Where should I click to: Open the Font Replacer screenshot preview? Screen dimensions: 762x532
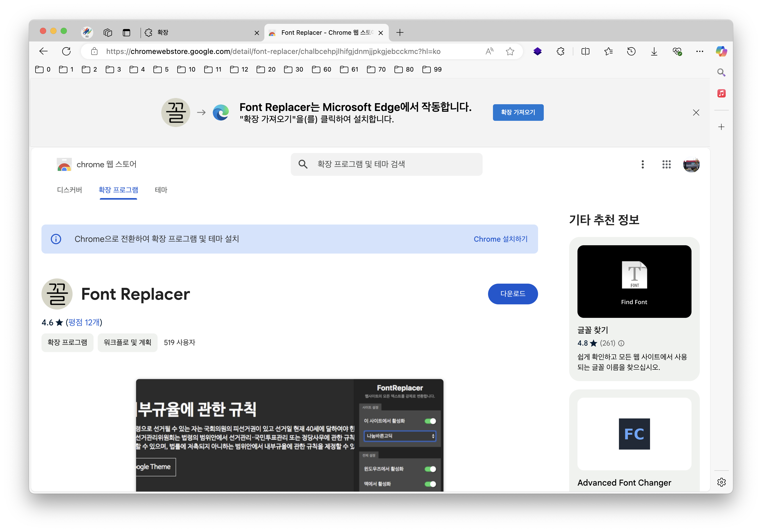(x=290, y=435)
